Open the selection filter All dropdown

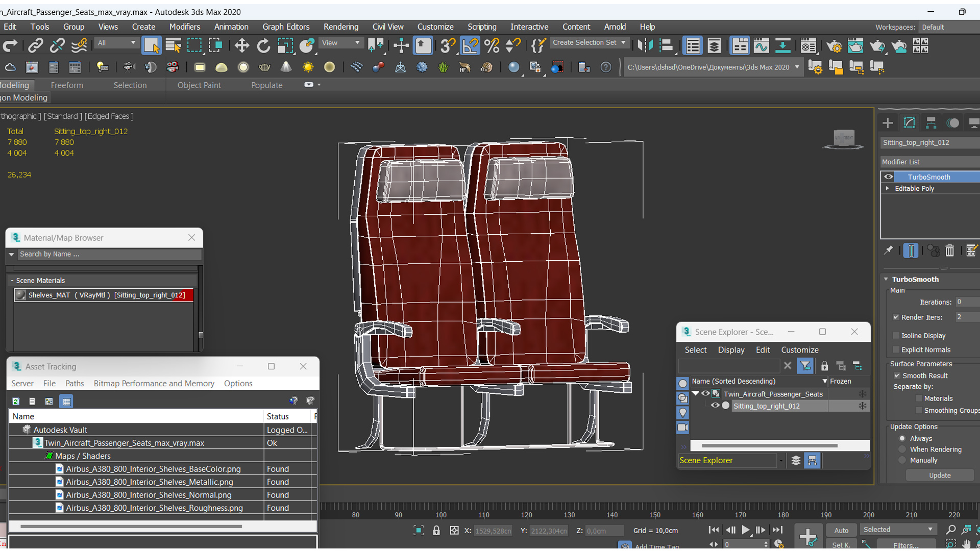coord(116,43)
